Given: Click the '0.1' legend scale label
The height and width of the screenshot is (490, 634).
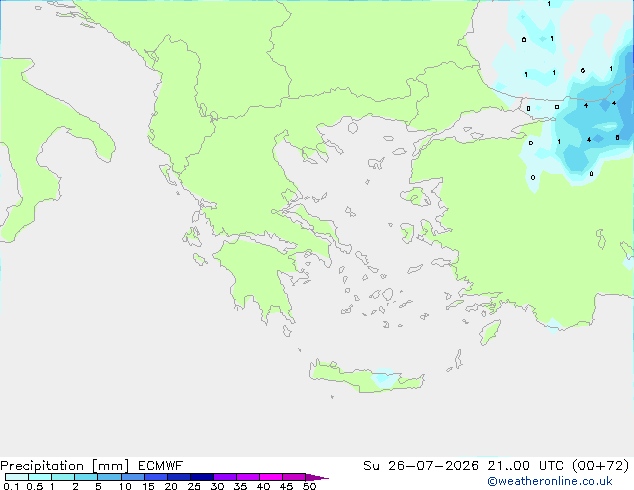Looking at the screenshot, I should tap(11, 486).
